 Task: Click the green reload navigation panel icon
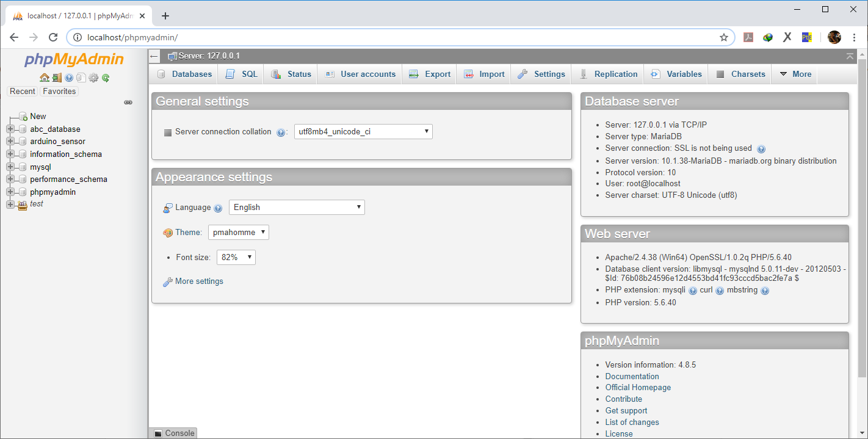105,78
